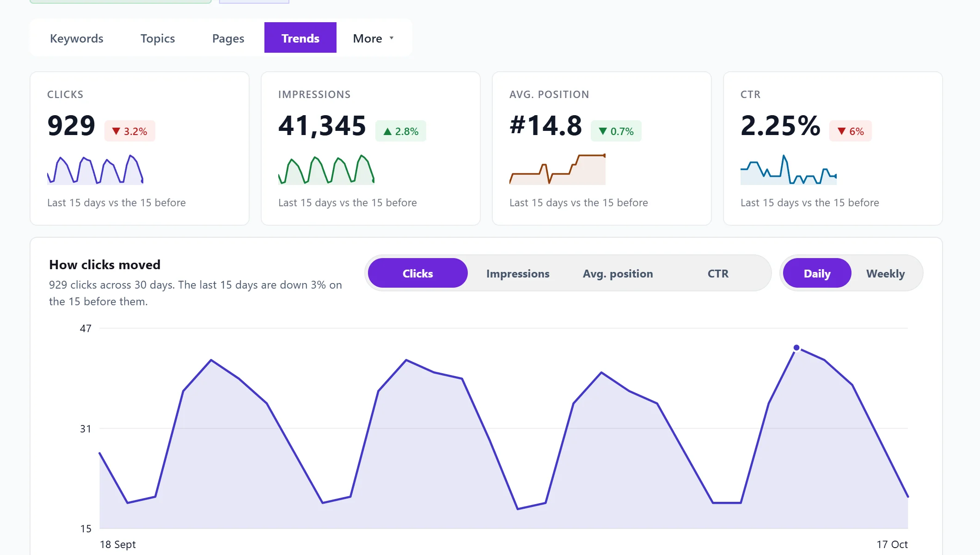Click the 31 y-axis label
The image size is (980, 555).
pyautogui.click(x=86, y=429)
